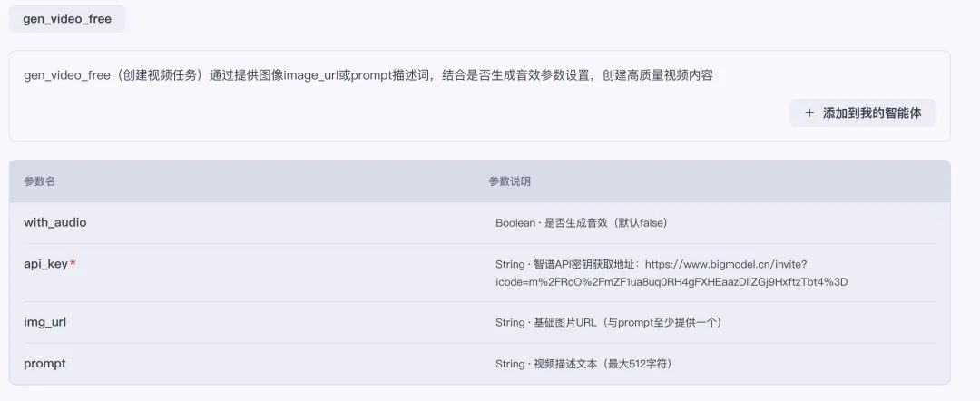
Task: Click the 默认false note in with_audio description
Action: pyautogui.click(x=641, y=223)
